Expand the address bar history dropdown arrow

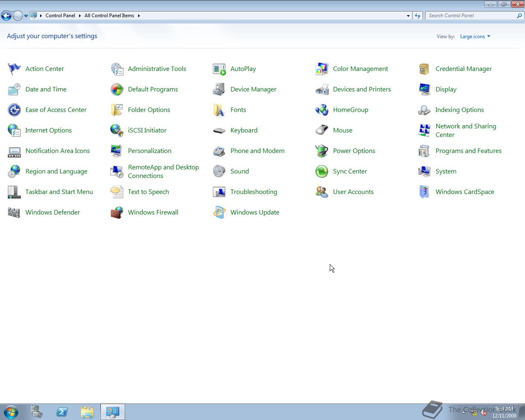[408, 16]
